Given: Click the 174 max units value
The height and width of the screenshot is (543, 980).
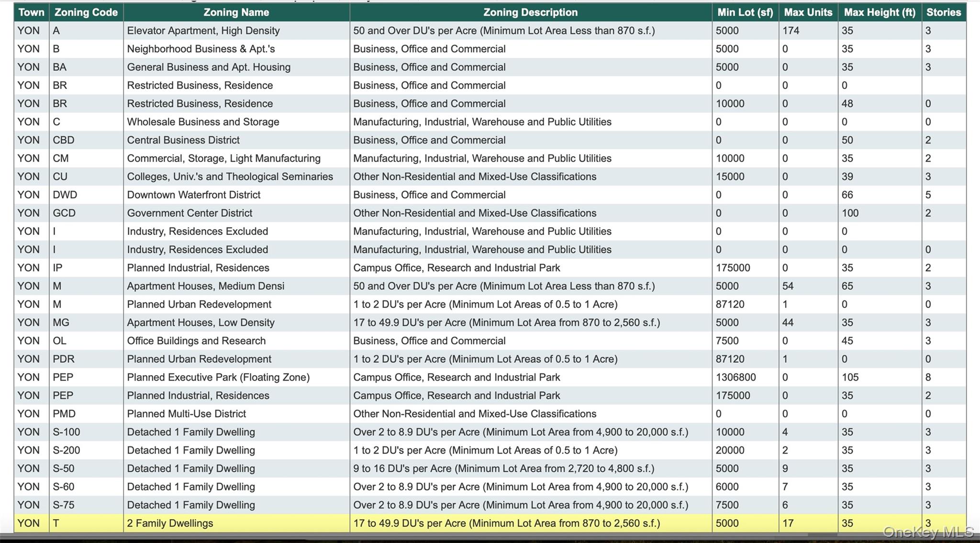Looking at the screenshot, I should tap(791, 31).
